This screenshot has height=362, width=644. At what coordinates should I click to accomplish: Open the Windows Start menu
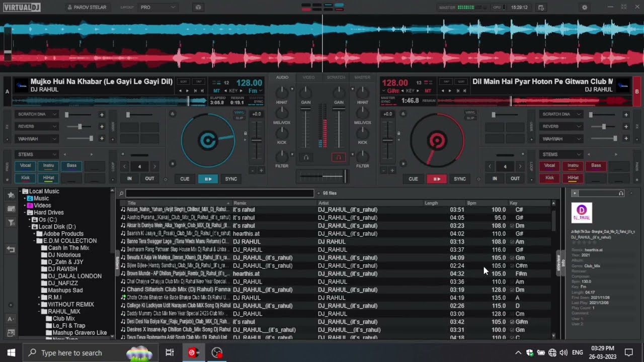(x=11, y=352)
